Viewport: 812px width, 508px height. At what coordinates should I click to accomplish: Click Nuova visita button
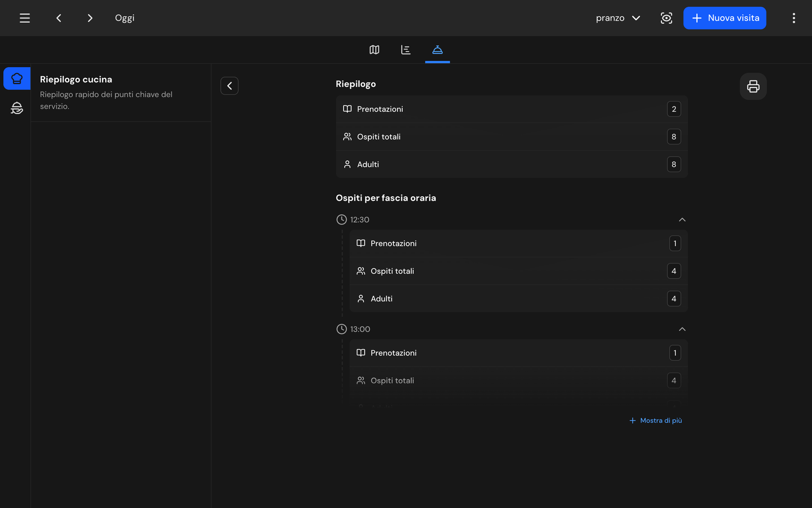[x=725, y=18]
